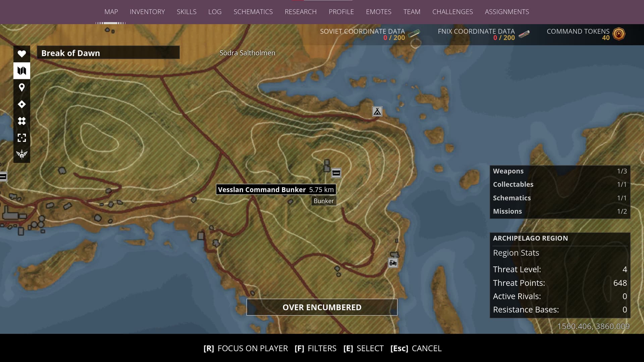Click the CANCEL prompt
Screen dimensions: 644x362
tap(416, 348)
